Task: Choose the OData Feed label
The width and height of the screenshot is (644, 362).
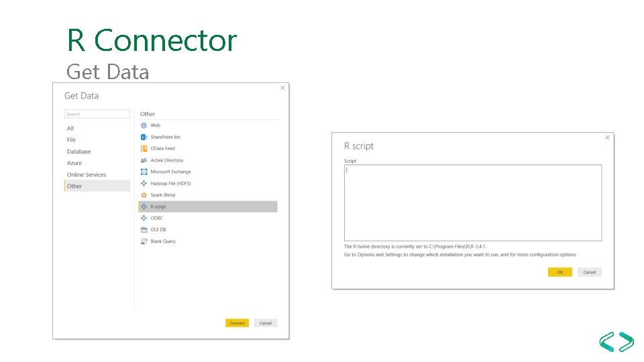Action: pyautogui.click(x=162, y=149)
